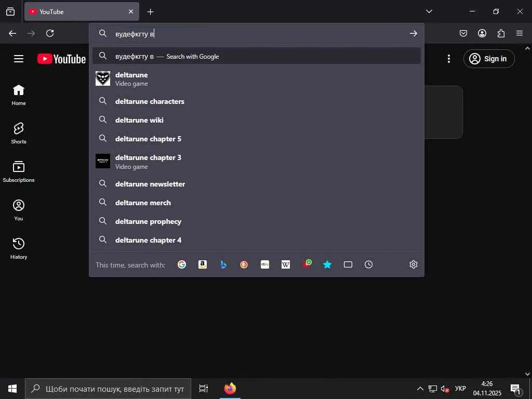Select the deltarune merch suggestion
Screen dimensions: 532x399
(x=257, y=203)
